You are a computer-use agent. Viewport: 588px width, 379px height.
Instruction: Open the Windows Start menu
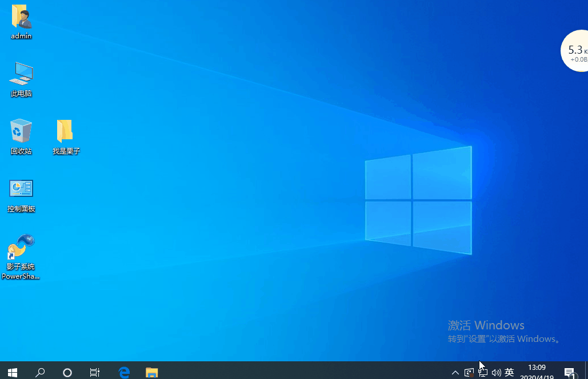(13, 372)
